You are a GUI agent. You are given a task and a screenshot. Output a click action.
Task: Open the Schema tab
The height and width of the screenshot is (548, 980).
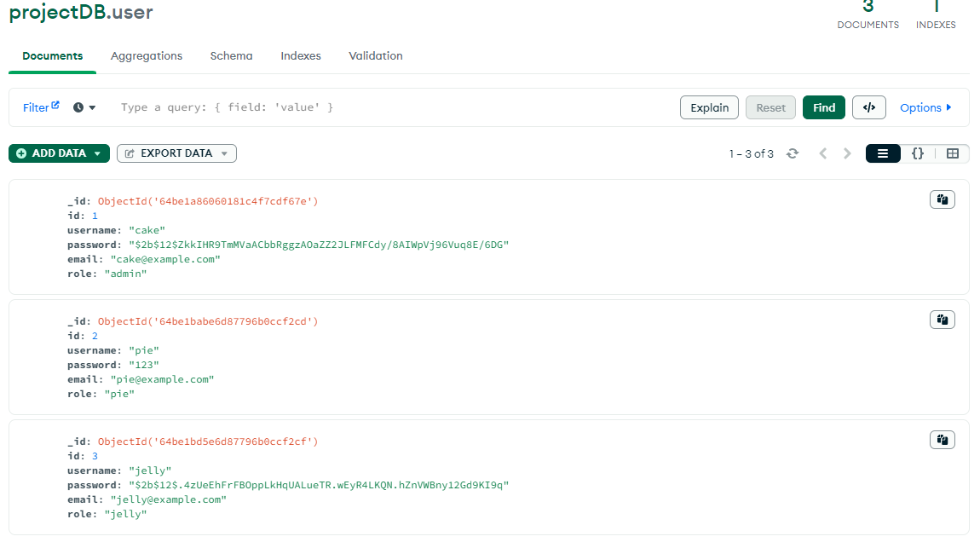(x=231, y=56)
